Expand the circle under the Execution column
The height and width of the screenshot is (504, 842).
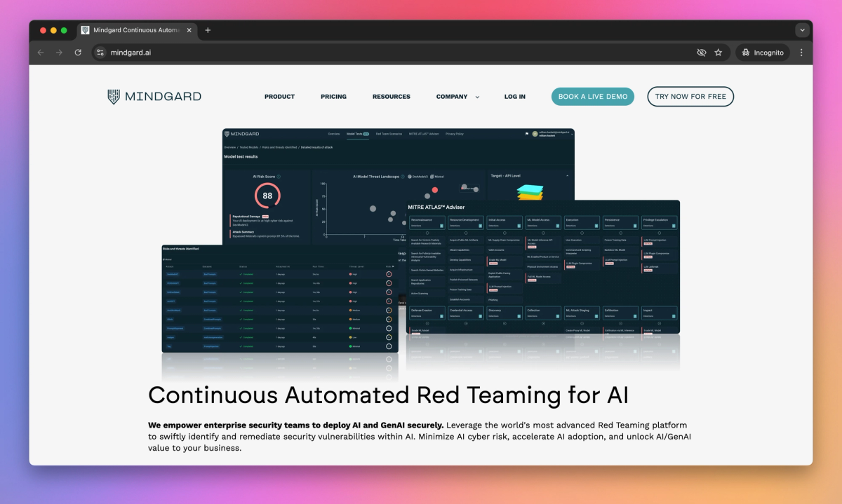(582, 233)
